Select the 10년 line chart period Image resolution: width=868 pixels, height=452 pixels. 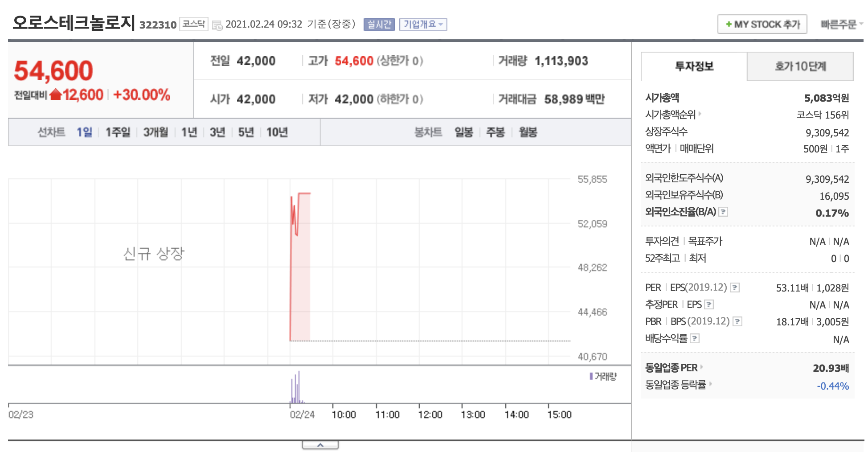[277, 132]
